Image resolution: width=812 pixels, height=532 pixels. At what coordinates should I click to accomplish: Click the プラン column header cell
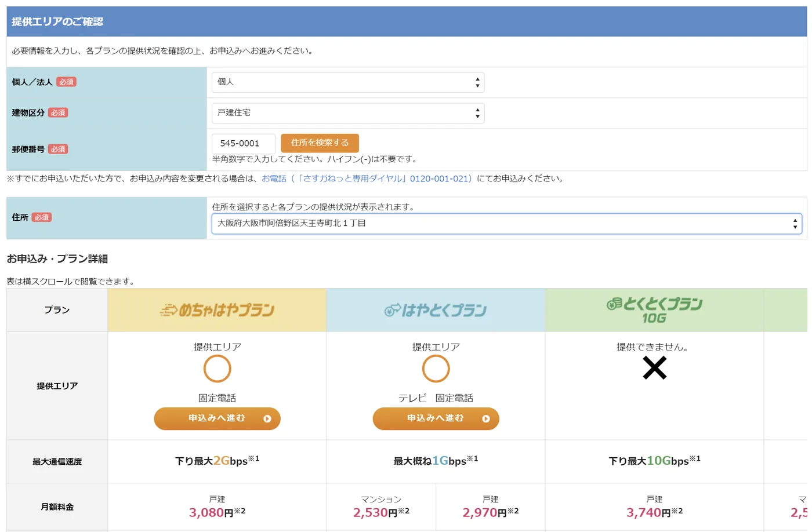tap(57, 310)
